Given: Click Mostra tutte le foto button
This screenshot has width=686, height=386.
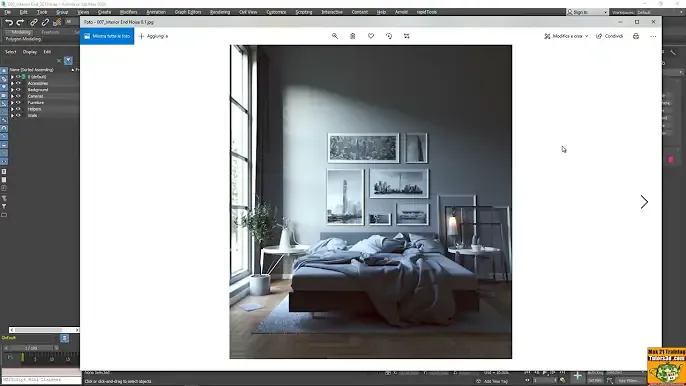Looking at the screenshot, I should 107,36.
